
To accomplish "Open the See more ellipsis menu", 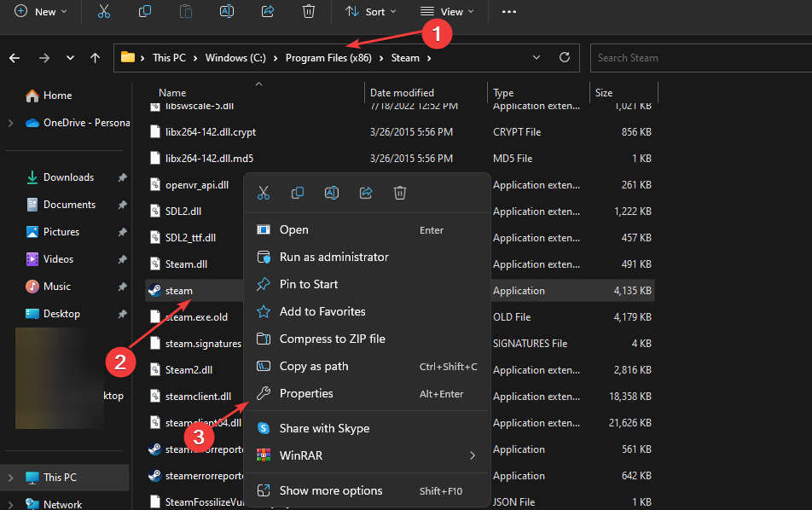I will coord(509,11).
